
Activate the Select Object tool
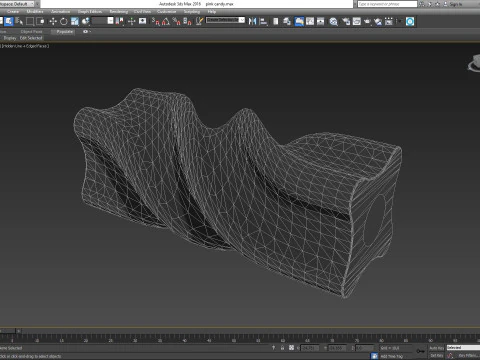point(9,22)
